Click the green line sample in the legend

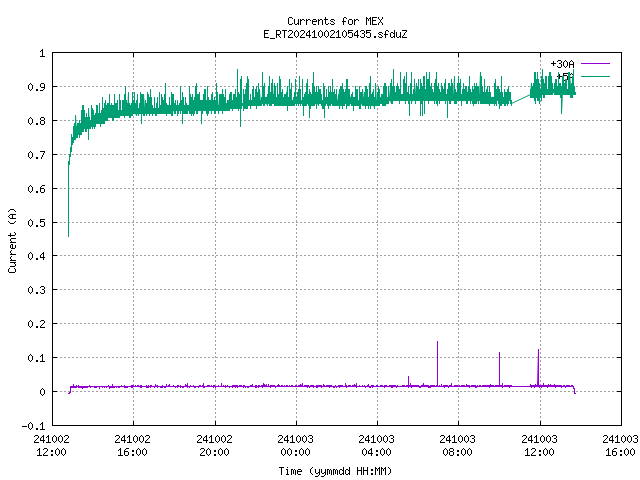596,76
